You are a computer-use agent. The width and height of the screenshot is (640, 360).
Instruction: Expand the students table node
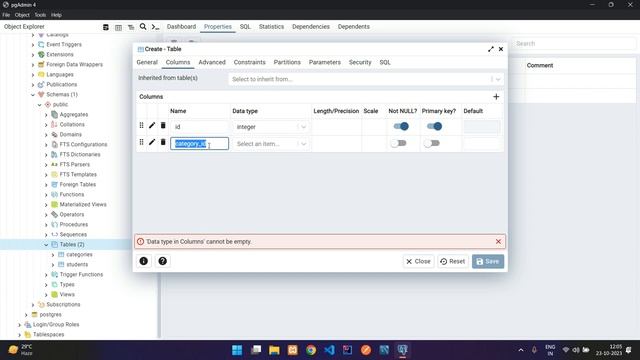click(x=53, y=265)
